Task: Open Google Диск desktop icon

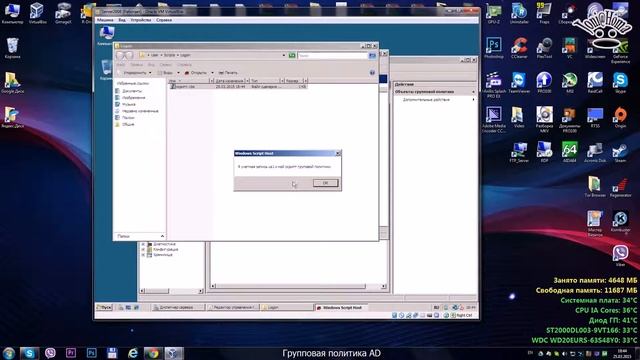Action: click(13, 82)
